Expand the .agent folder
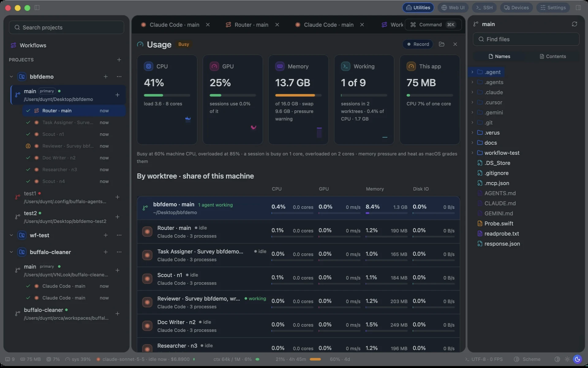Viewport: 588px width, 368px height. 472,72
